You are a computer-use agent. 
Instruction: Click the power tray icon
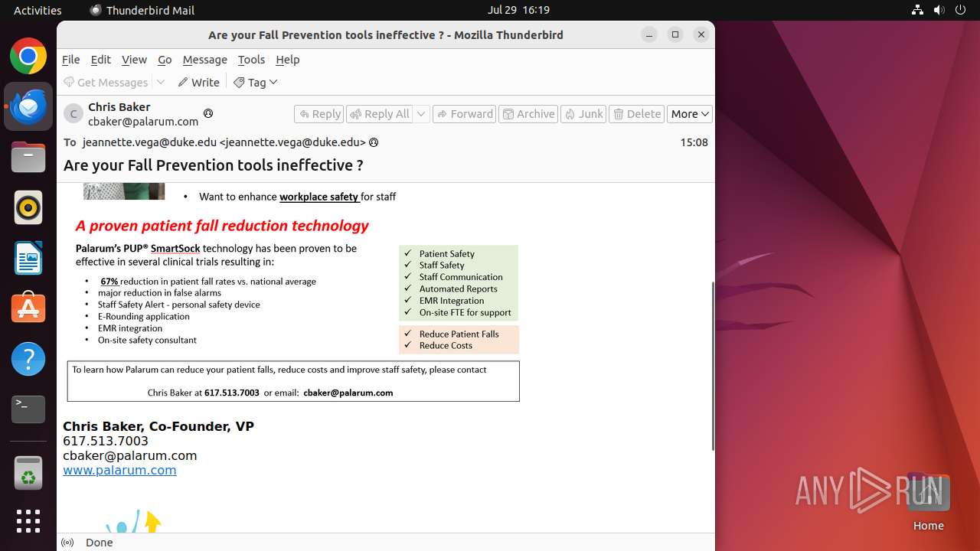[x=960, y=10]
